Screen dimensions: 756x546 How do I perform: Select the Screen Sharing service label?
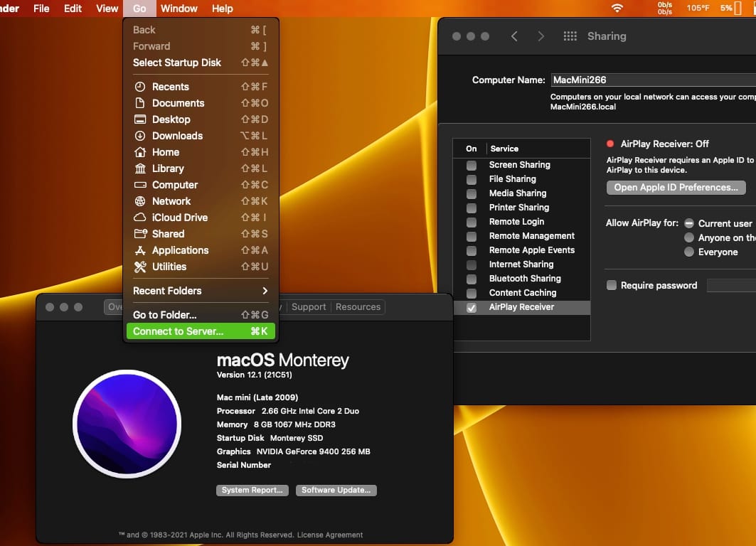519,165
